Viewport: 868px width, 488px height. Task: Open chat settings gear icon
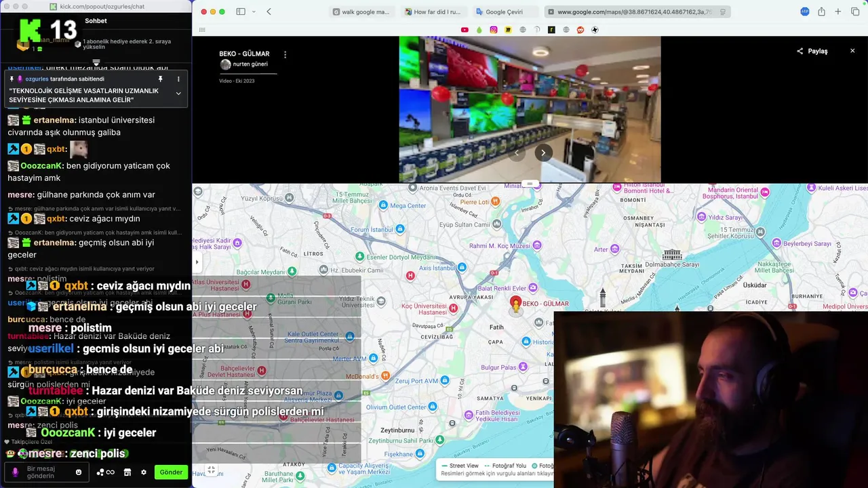[x=144, y=472]
